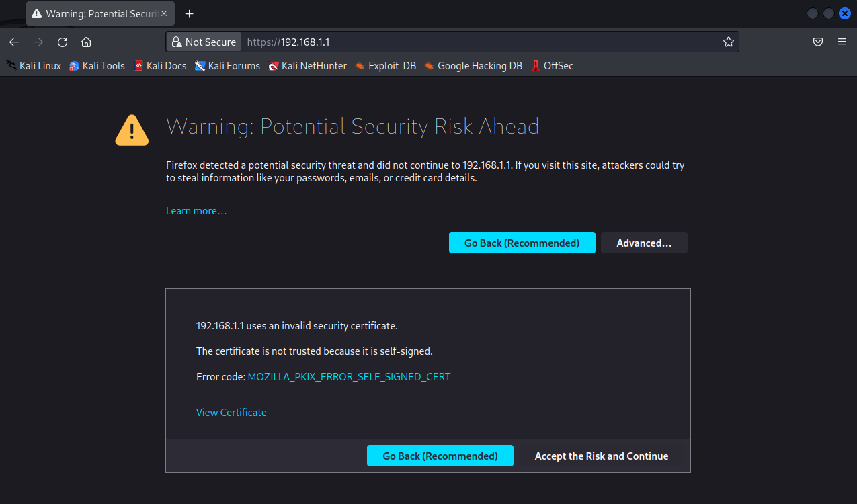Bookmark this page with the star icon
This screenshot has height=504, width=857.
(728, 42)
